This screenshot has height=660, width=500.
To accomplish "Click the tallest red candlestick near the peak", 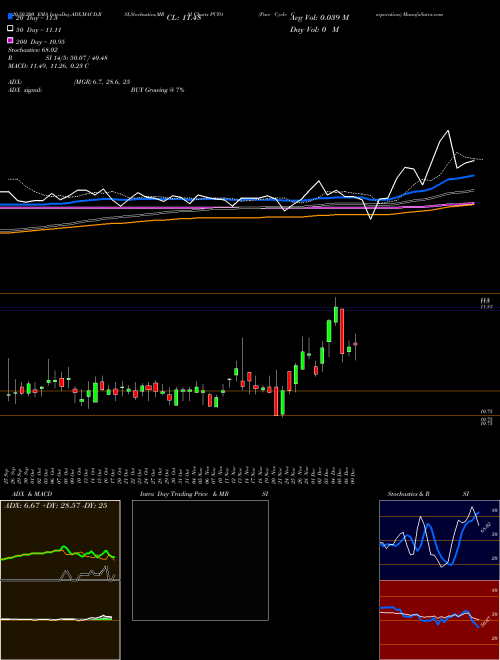I will click(342, 331).
